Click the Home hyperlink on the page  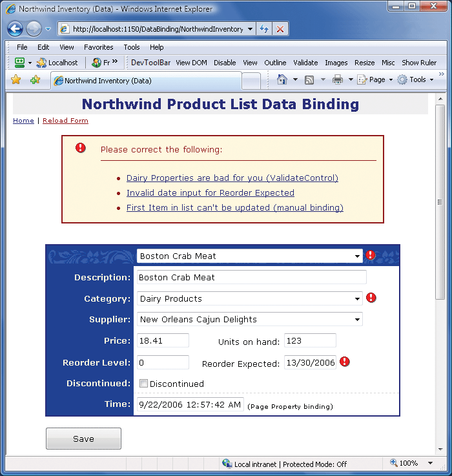point(23,121)
